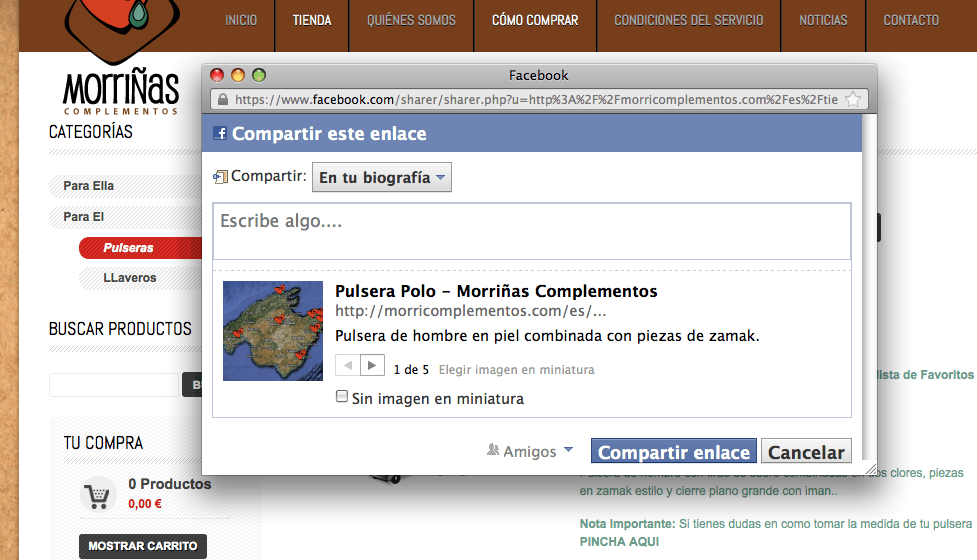Click the share icon beside Compartir label
Image resolution: width=977 pixels, height=560 pixels.
coord(220,177)
